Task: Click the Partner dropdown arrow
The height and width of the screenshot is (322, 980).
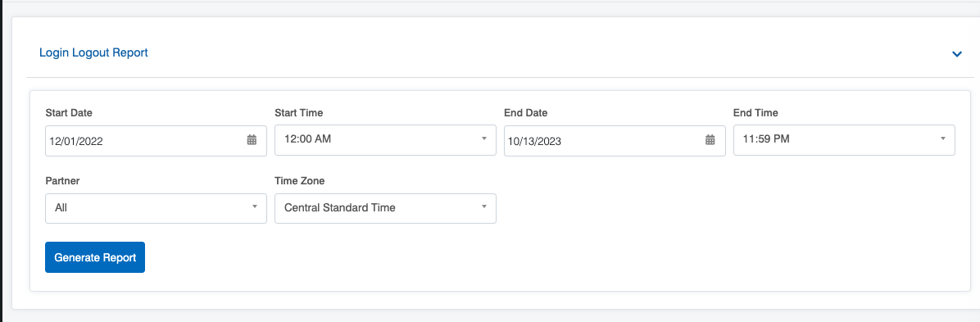Action: [x=254, y=207]
